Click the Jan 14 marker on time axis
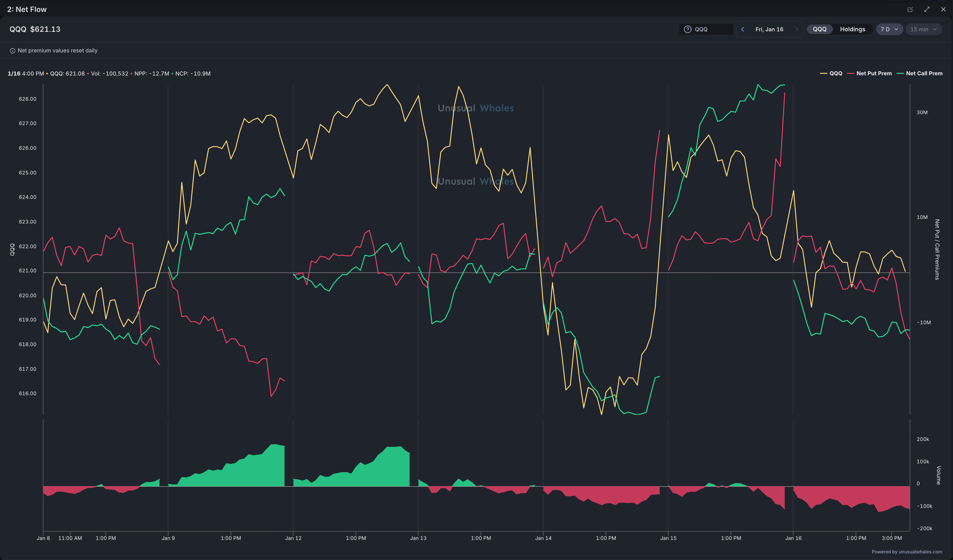This screenshot has width=953, height=560. tap(543, 538)
